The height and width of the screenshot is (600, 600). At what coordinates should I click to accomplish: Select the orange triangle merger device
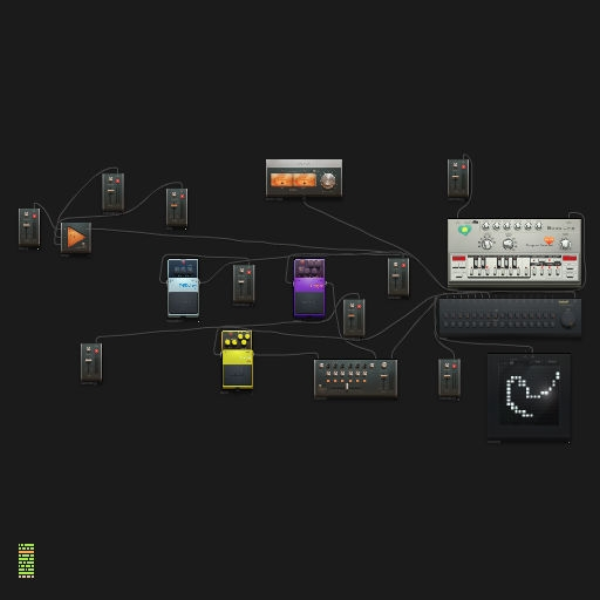(76, 238)
